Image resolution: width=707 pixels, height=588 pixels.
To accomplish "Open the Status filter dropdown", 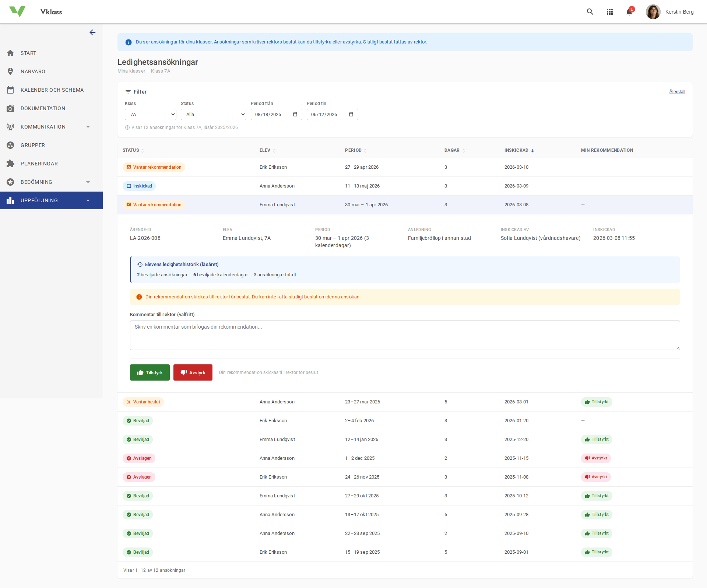I will 213,114.
